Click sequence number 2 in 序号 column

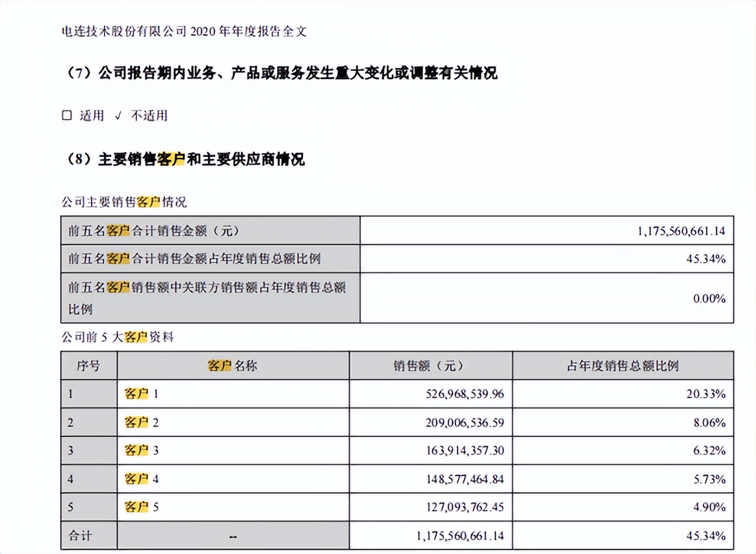coord(70,422)
